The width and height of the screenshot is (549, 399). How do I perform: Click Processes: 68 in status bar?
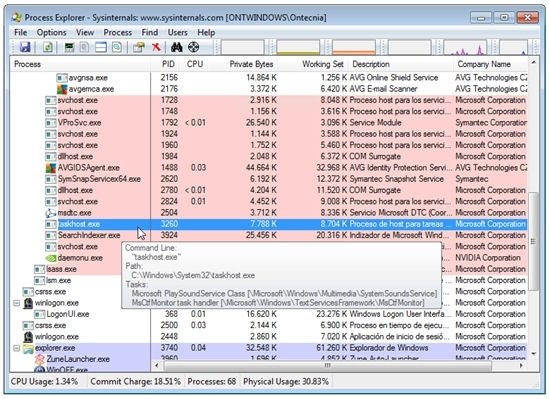211,382
